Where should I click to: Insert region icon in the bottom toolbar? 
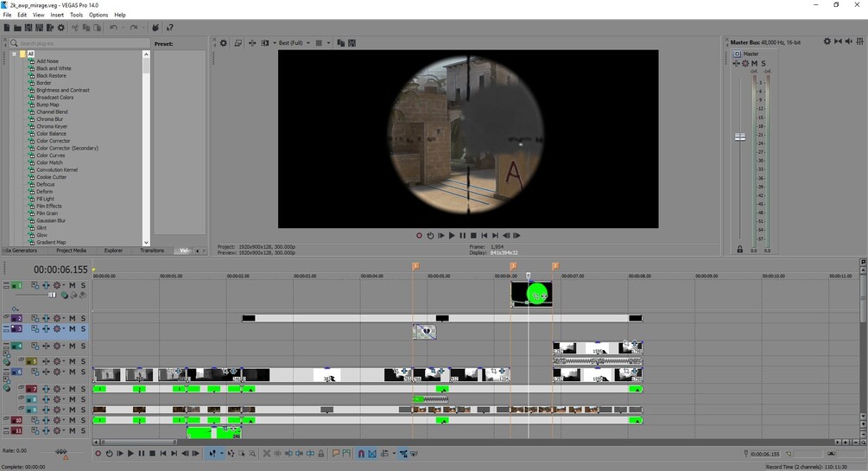(346, 453)
